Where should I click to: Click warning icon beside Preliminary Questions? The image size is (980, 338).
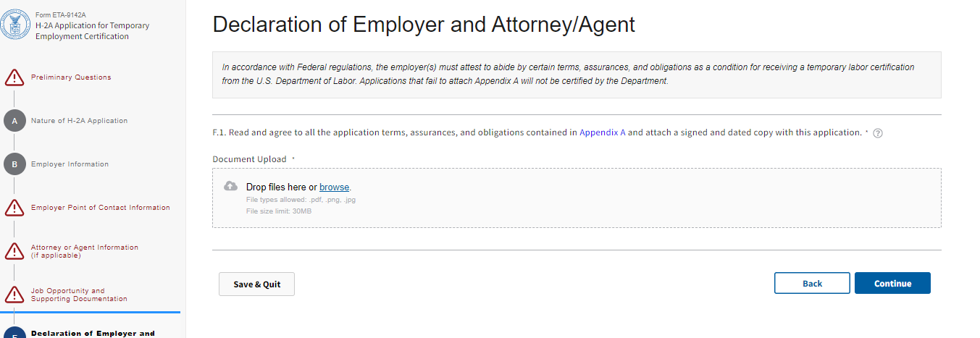[14, 77]
